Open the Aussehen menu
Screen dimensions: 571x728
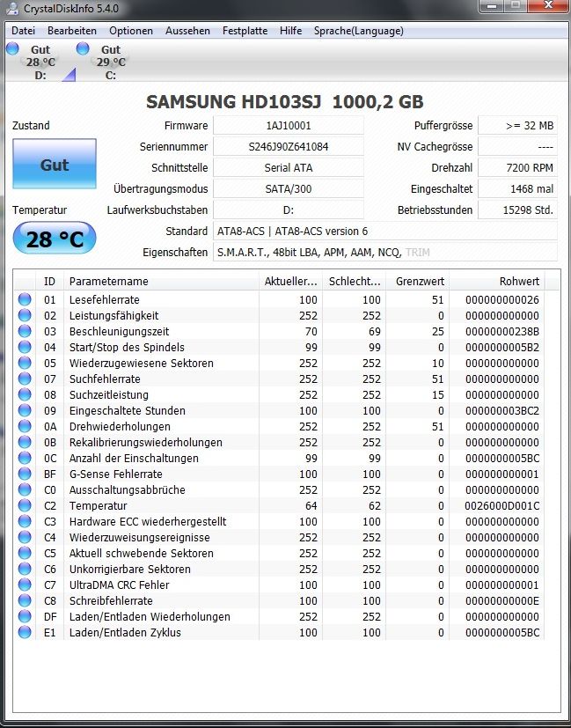click(187, 31)
